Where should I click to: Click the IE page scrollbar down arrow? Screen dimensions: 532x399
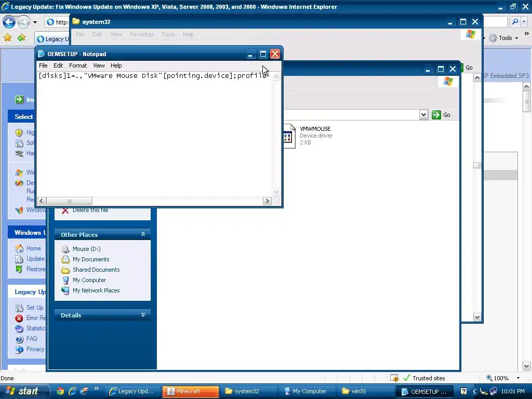527,366
